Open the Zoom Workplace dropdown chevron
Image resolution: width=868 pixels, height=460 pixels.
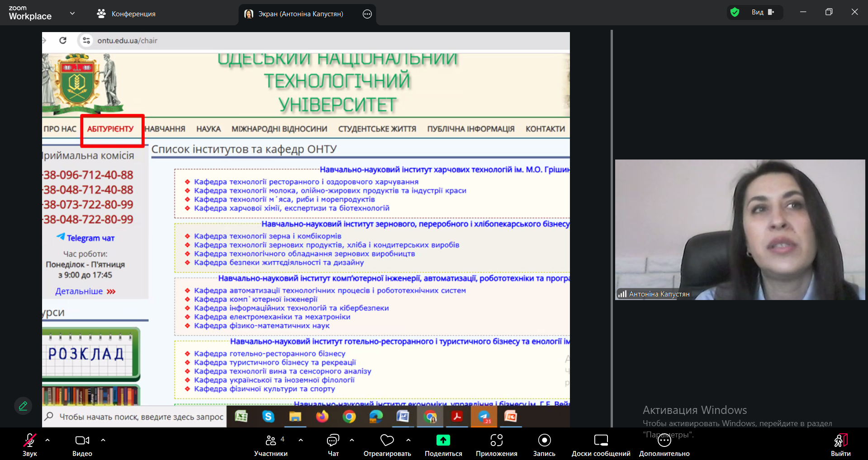[x=72, y=14]
